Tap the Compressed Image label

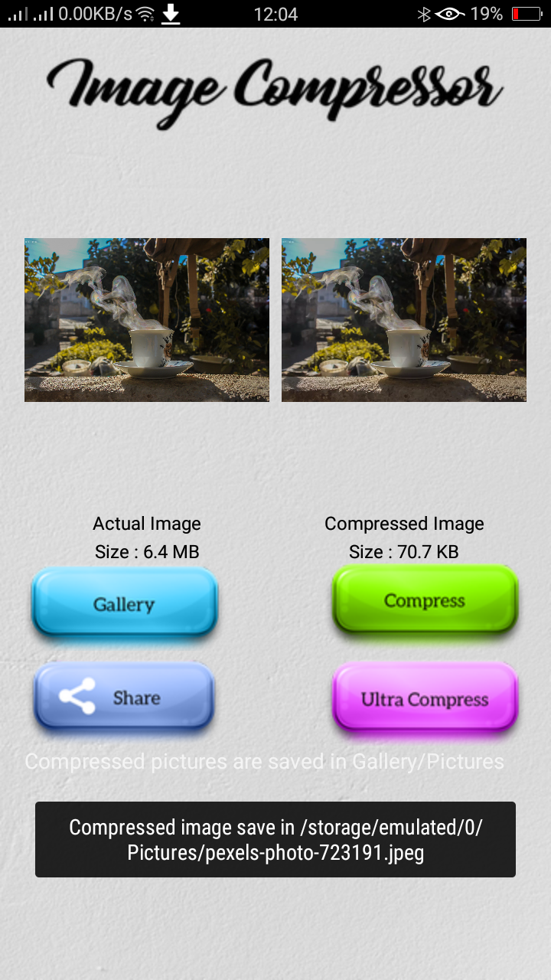click(404, 524)
